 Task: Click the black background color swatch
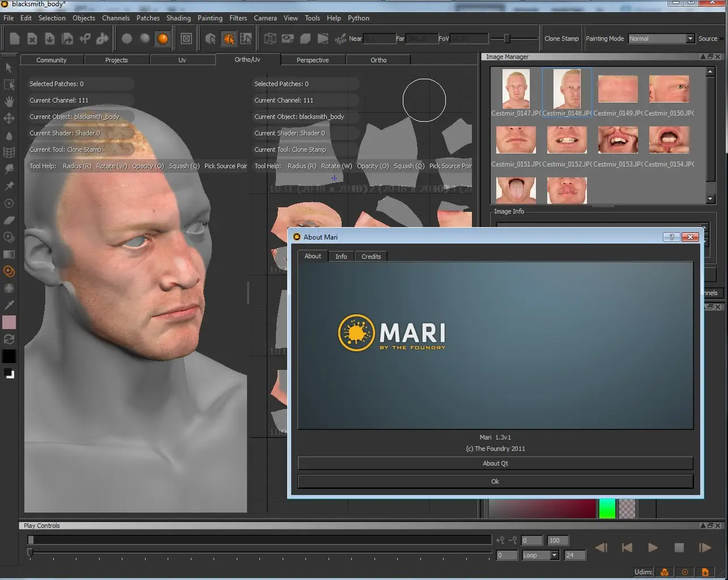pyautogui.click(x=9, y=356)
